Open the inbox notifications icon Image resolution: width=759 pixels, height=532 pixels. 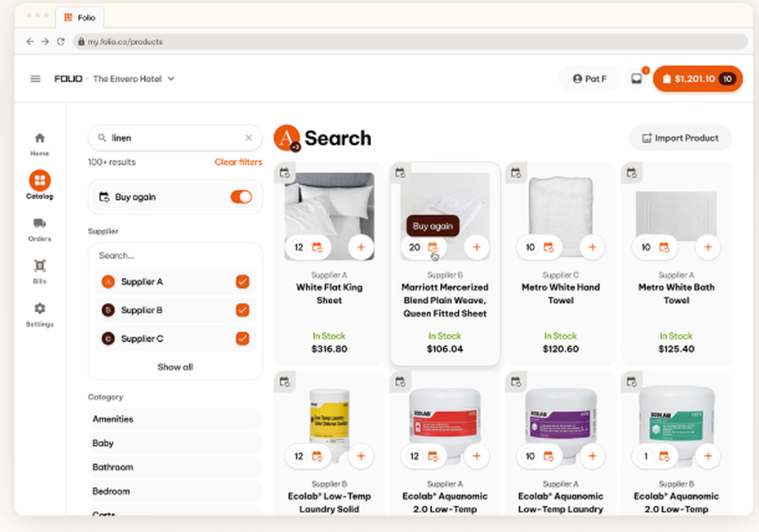point(637,78)
